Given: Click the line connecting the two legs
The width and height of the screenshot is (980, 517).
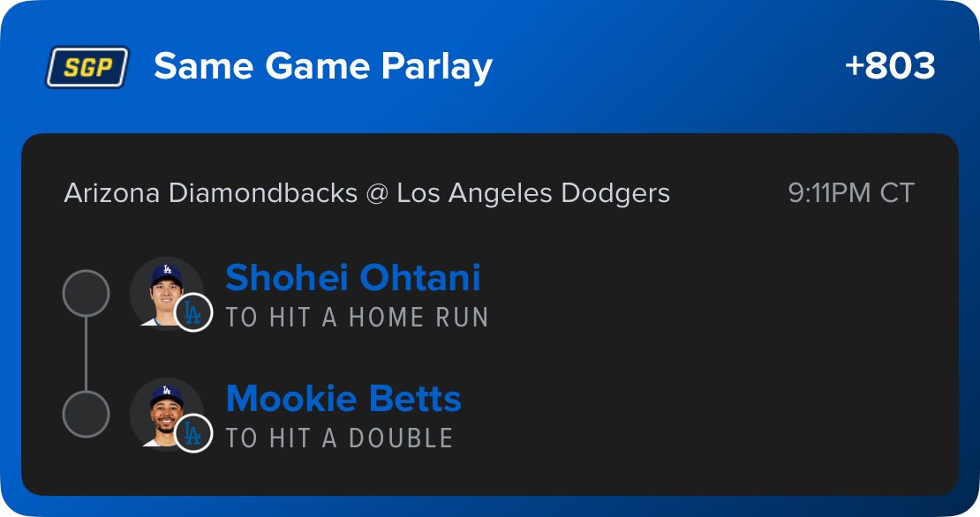Looking at the screenshot, I should point(86,353).
